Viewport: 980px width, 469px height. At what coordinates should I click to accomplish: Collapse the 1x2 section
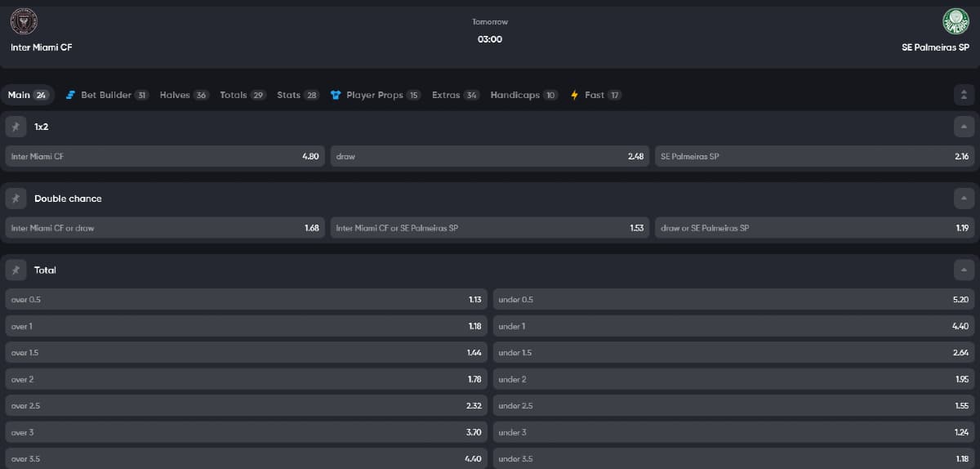click(x=964, y=127)
